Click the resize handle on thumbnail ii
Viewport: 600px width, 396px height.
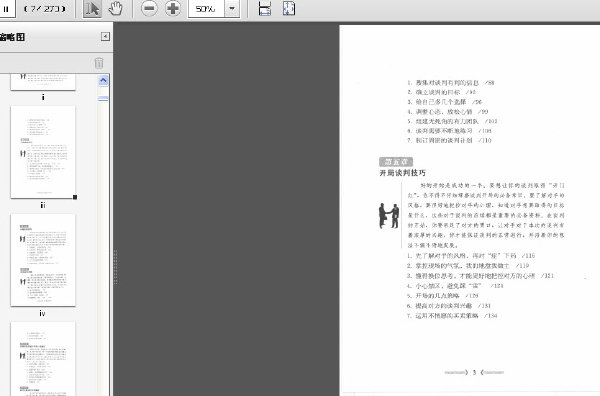[x=75, y=197]
